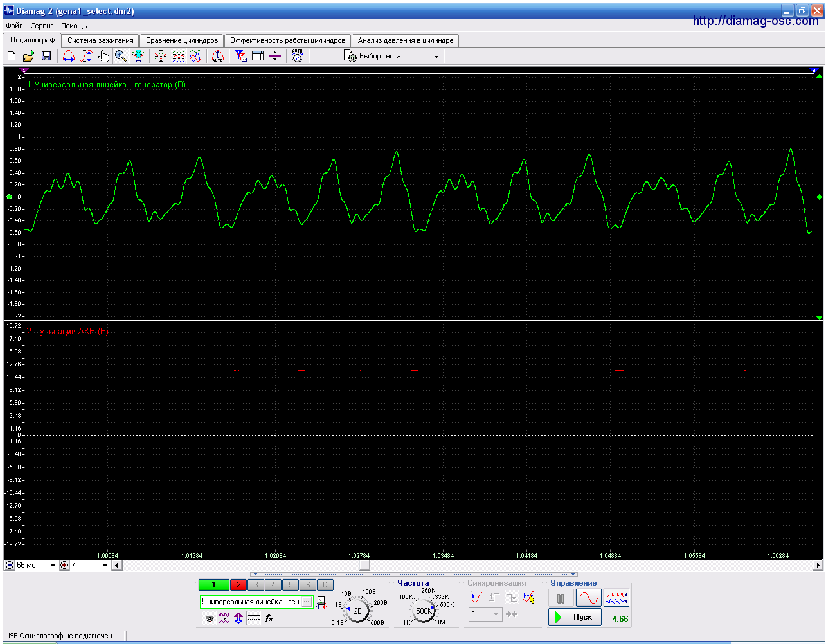
Task: Click the minus zoom-out icon
Action: pyautogui.click(x=10, y=565)
